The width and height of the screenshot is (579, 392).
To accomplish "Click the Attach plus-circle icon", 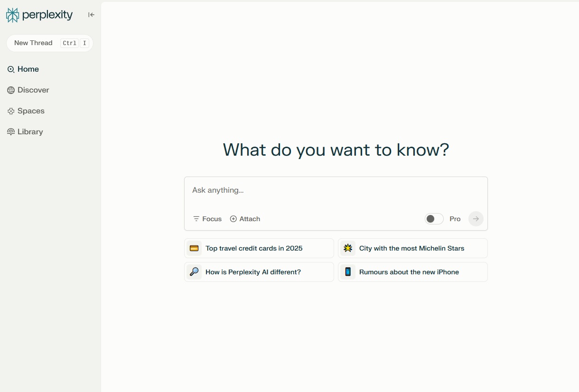I will pyautogui.click(x=233, y=219).
